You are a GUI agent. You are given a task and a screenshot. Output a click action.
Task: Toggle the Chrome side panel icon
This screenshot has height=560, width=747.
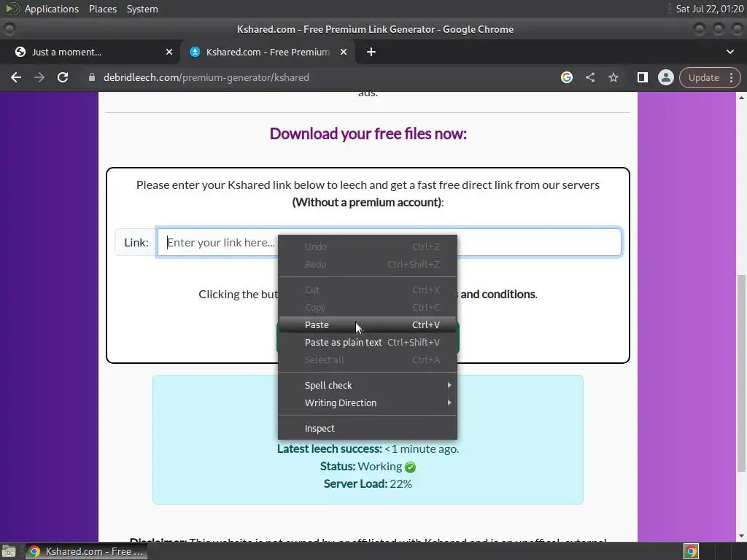(x=642, y=77)
